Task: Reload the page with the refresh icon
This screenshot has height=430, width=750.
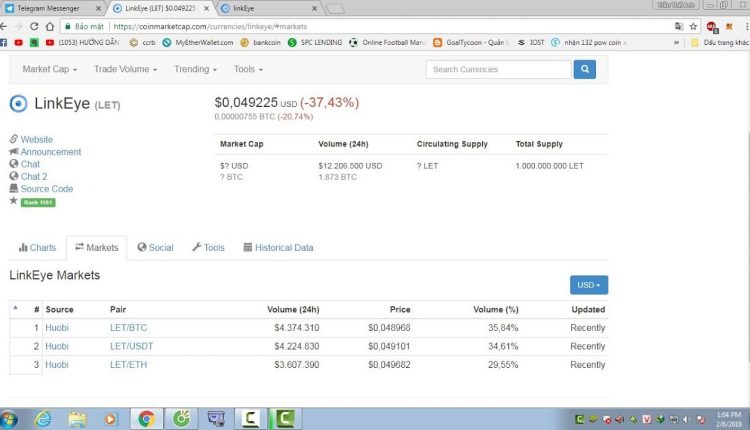Action: pyautogui.click(x=34, y=26)
